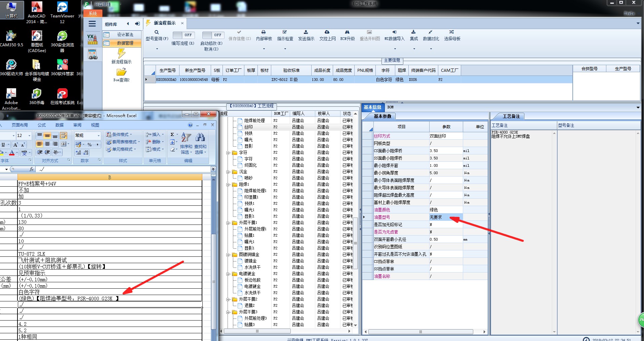
Task: Open Excel number format 常规 dropdown
Action: [x=98, y=136]
